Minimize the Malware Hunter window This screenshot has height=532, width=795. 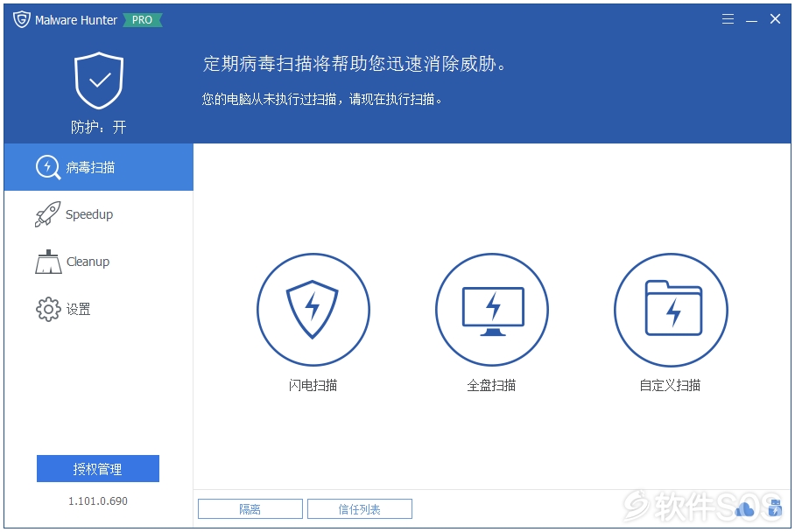coord(751,20)
